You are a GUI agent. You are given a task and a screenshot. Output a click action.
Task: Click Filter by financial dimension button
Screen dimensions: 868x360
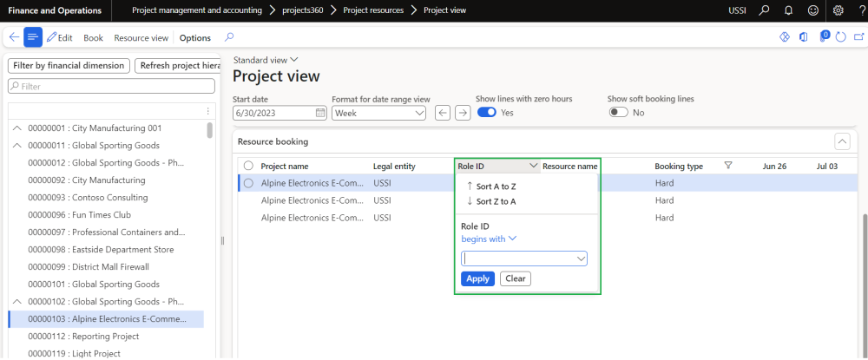[69, 66]
